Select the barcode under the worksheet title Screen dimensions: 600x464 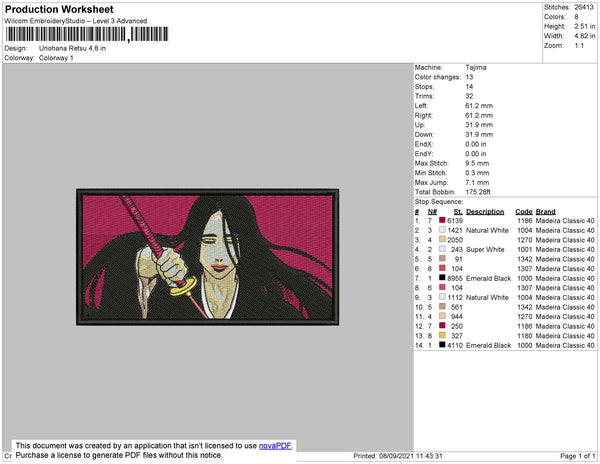coord(87,34)
